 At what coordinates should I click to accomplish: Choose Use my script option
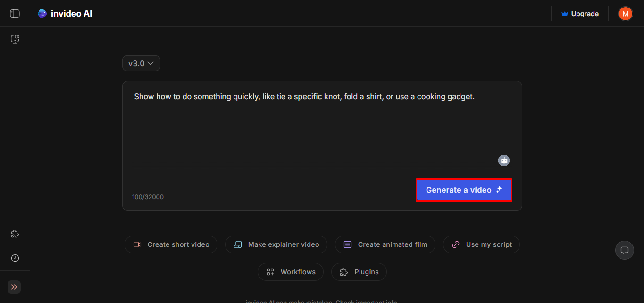[x=481, y=244]
